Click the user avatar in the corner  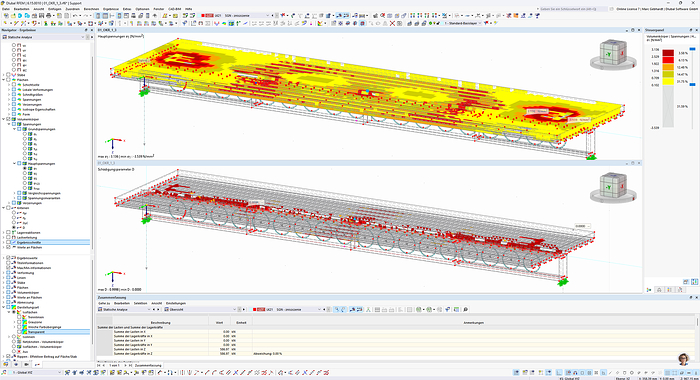pyautogui.click(x=683, y=359)
